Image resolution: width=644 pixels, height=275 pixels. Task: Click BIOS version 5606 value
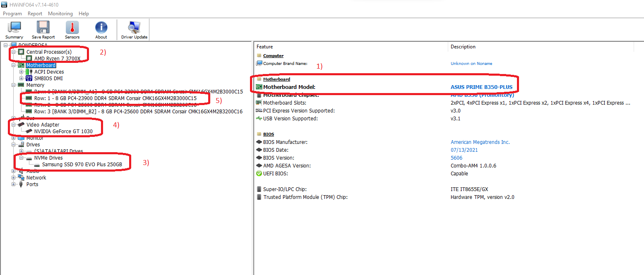pyautogui.click(x=457, y=158)
